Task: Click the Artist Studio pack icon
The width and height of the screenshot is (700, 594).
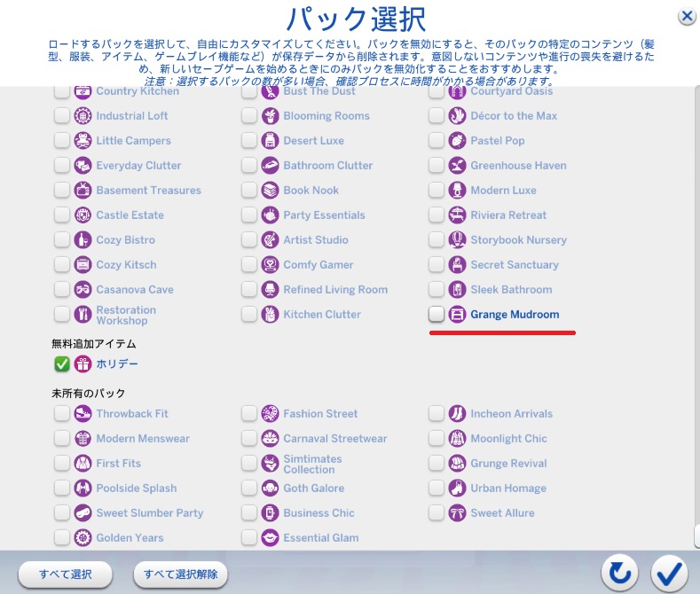Action: click(270, 240)
